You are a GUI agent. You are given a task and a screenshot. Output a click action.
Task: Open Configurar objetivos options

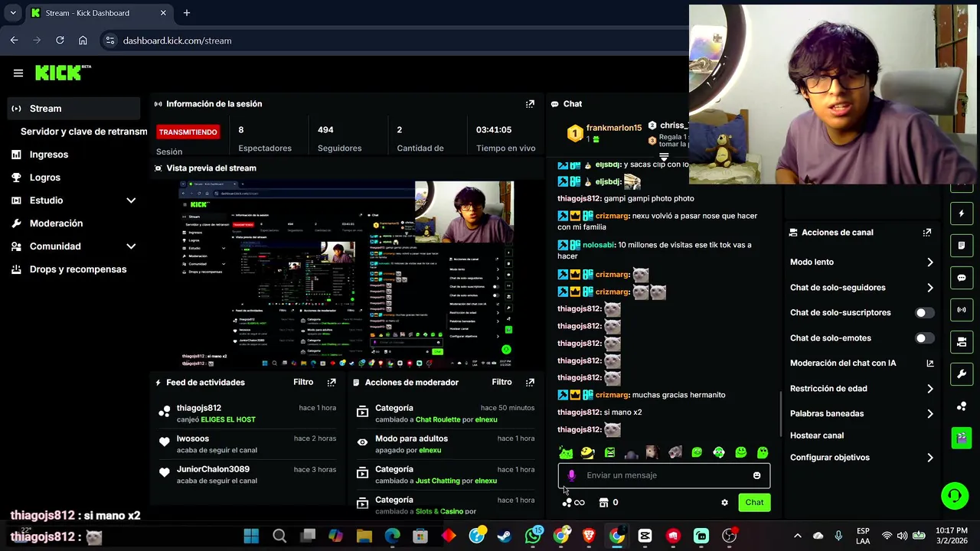click(x=861, y=458)
